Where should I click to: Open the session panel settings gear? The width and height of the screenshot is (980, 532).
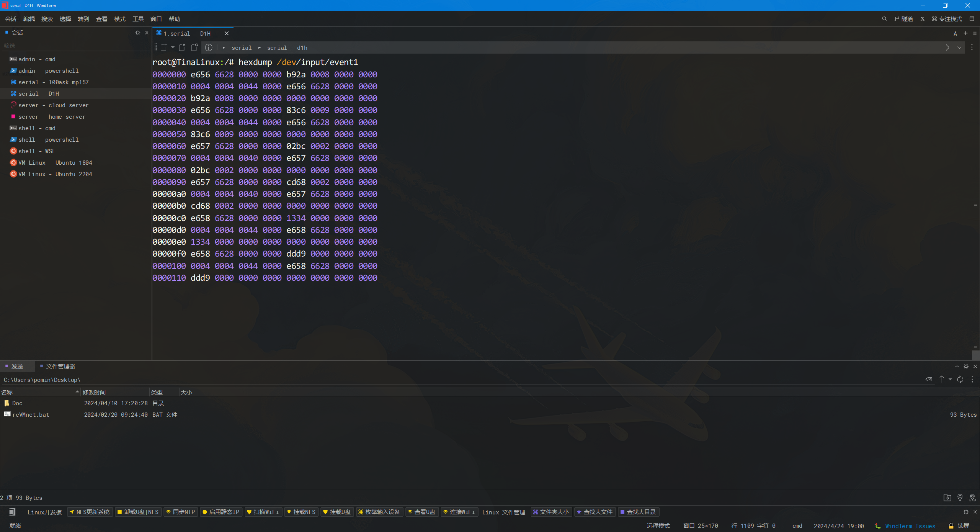138,33
